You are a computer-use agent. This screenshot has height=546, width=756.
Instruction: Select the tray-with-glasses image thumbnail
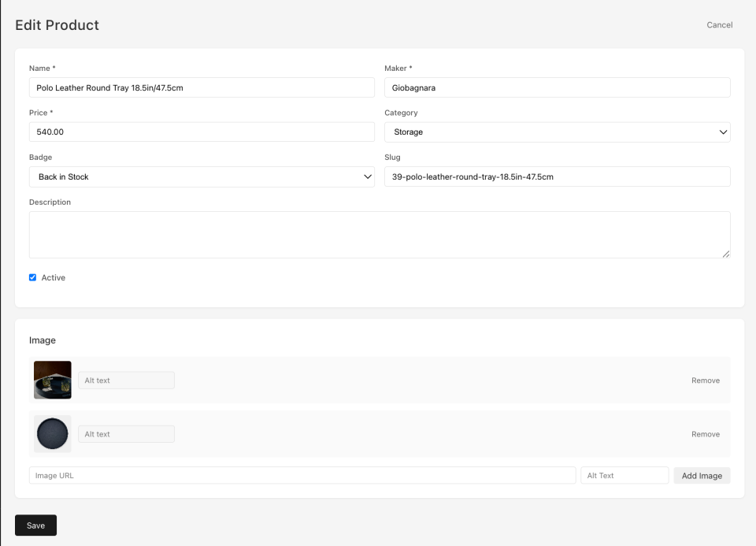(53, 380)
